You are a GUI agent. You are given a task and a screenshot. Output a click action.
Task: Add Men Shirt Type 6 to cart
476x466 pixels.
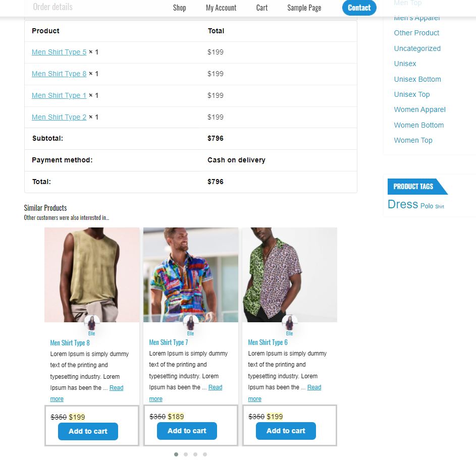click(286, 431)
